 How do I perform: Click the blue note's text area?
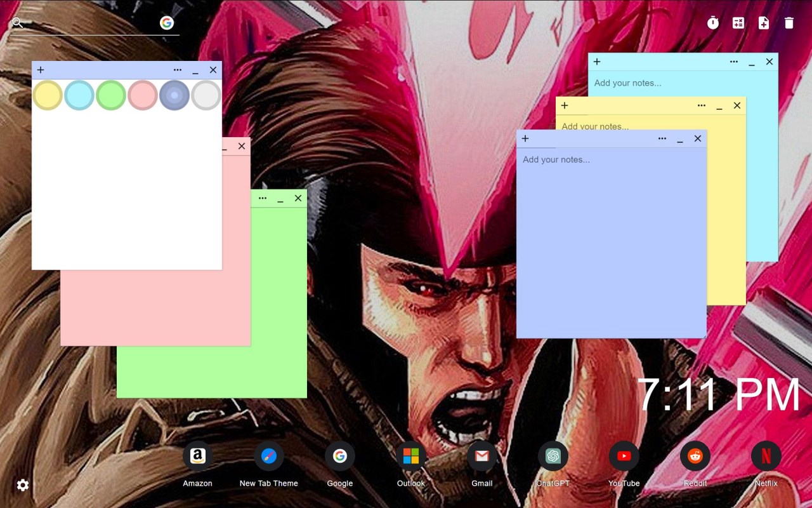[x=612, y=242]
